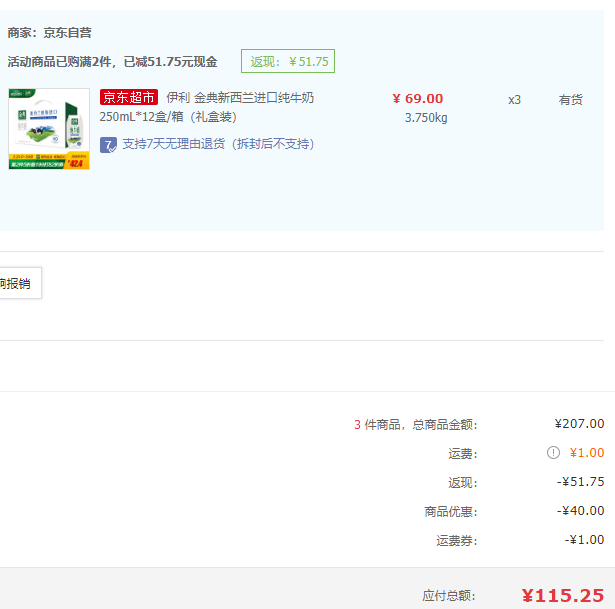The image size is (615, 609).
Task: Click the 应付总额: label
Action: point(449,596)
